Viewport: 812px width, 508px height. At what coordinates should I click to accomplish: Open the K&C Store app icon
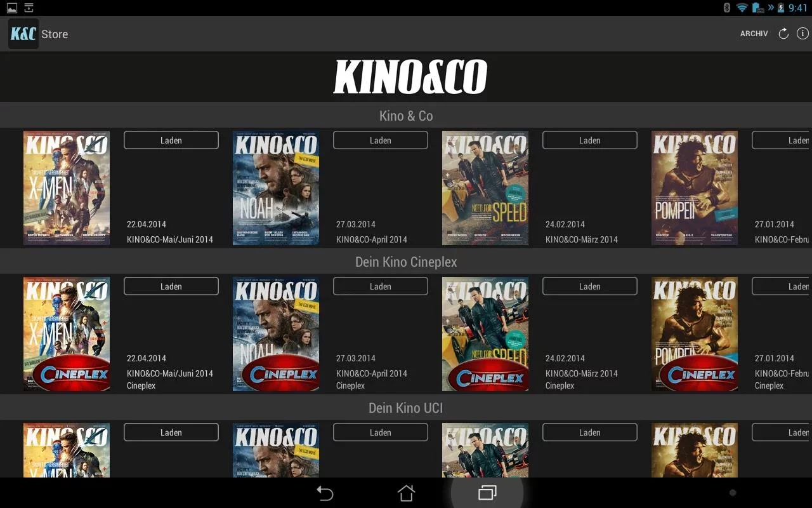point(23,34)
